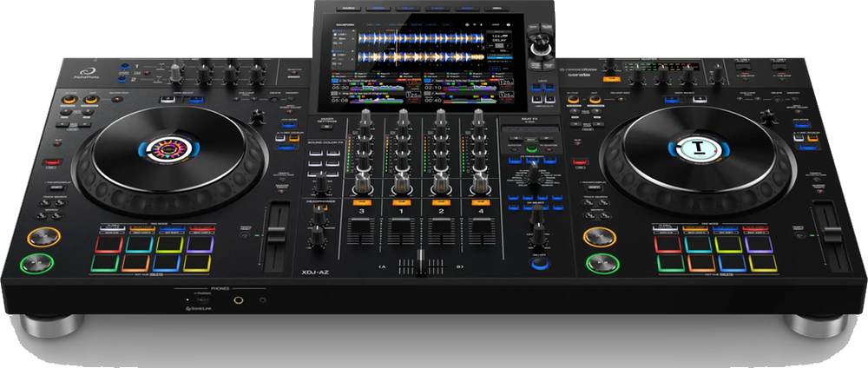This screenshot has width=868, height=368.
Task: Click the left jog wheel center display
Action: pos(168,148)
